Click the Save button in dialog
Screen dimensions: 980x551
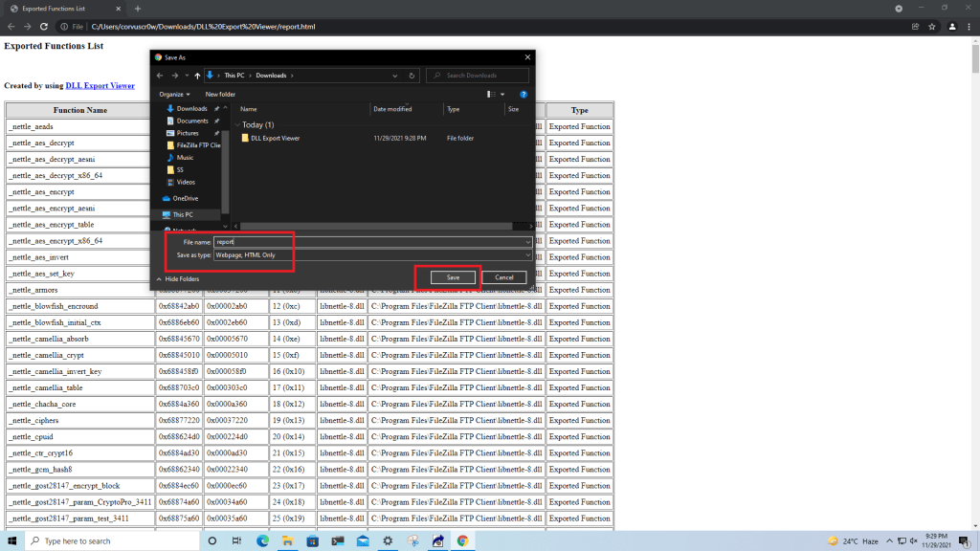(453, 277)
